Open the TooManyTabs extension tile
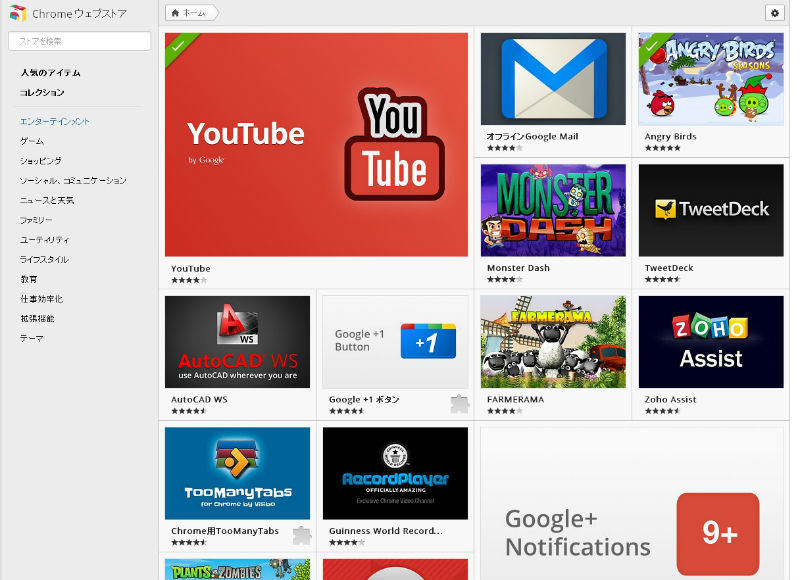The width and height of the screenshot is (800, 580). point(237,473)
